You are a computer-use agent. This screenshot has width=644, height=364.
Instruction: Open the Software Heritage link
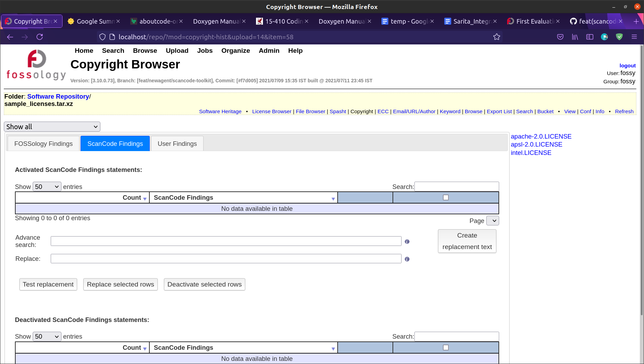point(220,111)
